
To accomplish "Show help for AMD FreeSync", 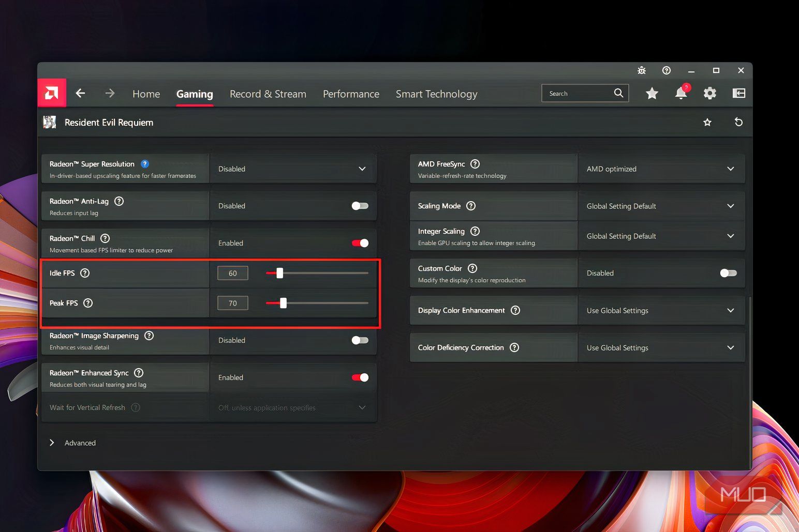I will point(475,164).
